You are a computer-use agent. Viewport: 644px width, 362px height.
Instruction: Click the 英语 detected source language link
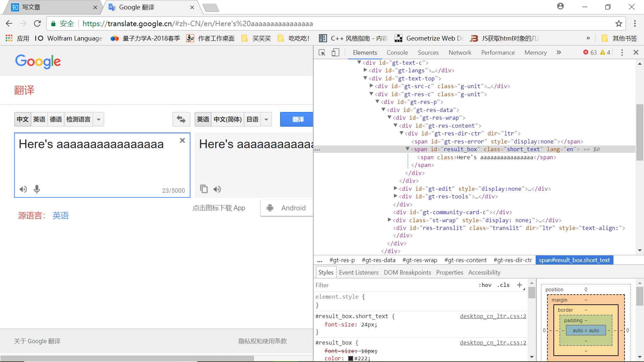(60, 216)
